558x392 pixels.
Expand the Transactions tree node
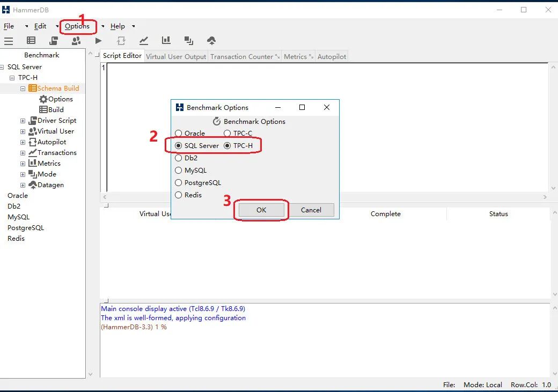pyautogui.click(x=23, y=153)
